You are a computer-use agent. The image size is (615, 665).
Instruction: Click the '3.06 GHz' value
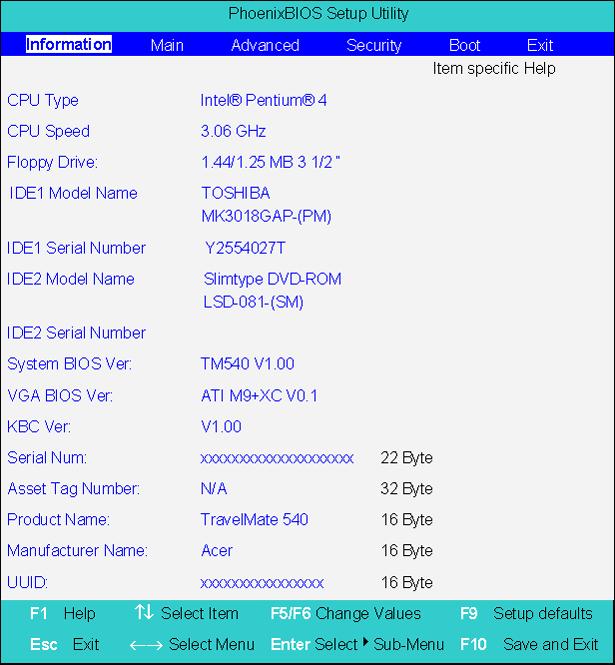233,131
